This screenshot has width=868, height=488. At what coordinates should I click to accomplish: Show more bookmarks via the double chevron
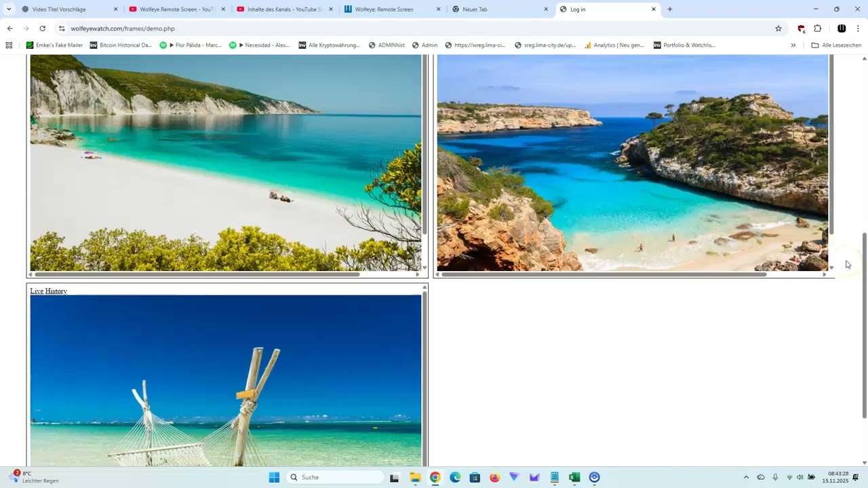pyautogui.click(x=793, y=45)
